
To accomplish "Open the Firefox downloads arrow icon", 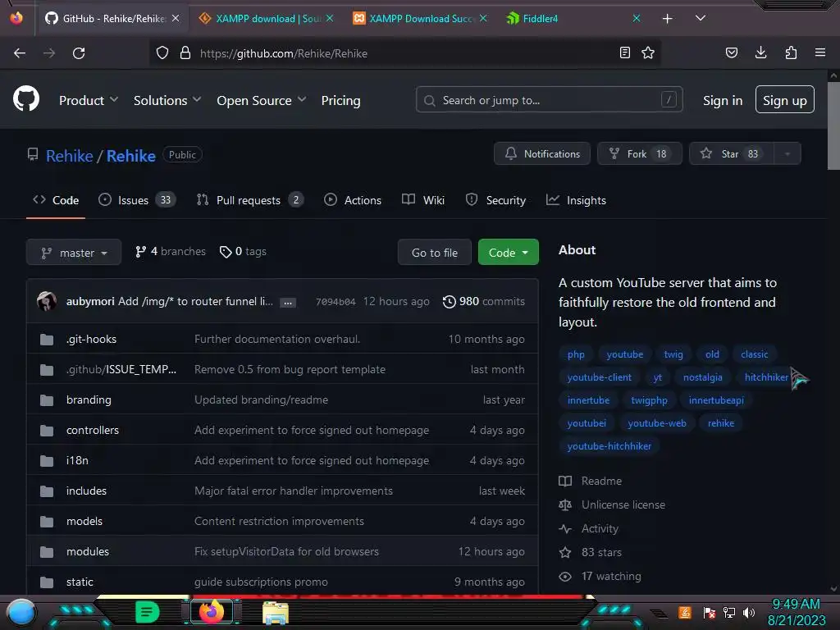I will pyautogui.click(x=760, y=52).
